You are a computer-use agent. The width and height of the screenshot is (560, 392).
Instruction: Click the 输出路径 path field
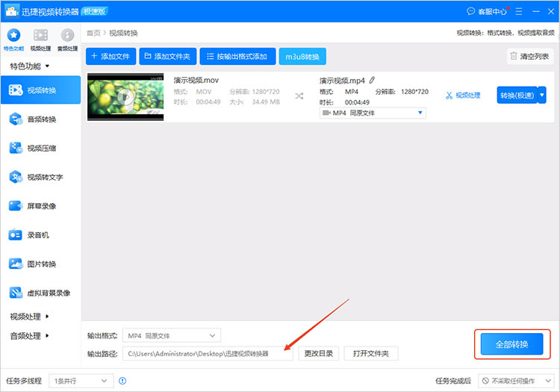(208, 353)
